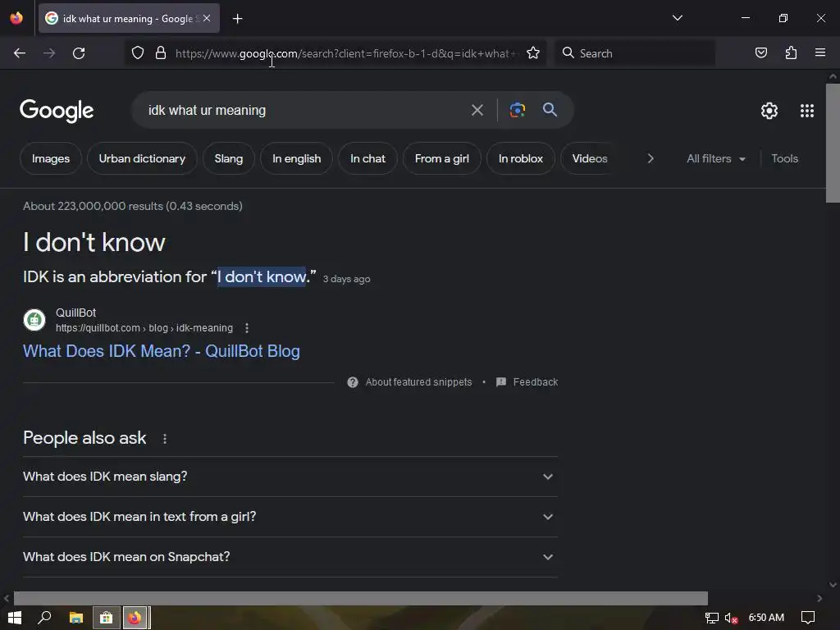Click the horizontal scrollbar thumb

pyautogui.click(x=361, y=598)
